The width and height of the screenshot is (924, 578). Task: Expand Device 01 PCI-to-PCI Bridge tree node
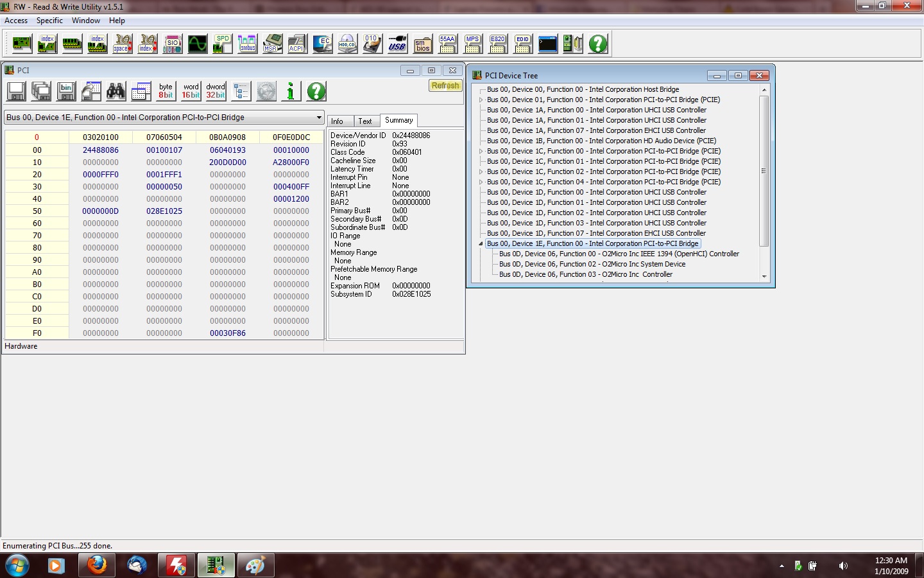tap(481, 100)
